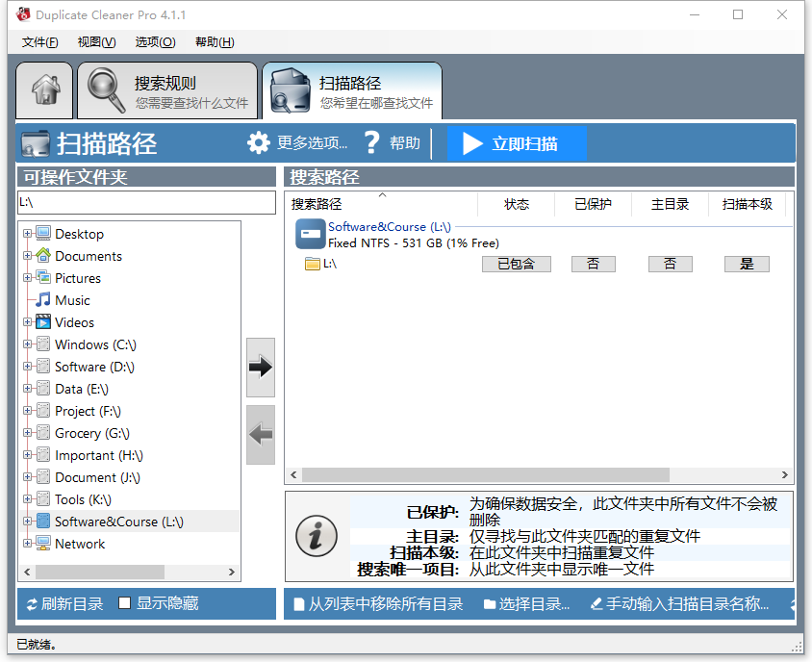Click 更多选项... button
The image size is (812, 662).
point(297,142)
